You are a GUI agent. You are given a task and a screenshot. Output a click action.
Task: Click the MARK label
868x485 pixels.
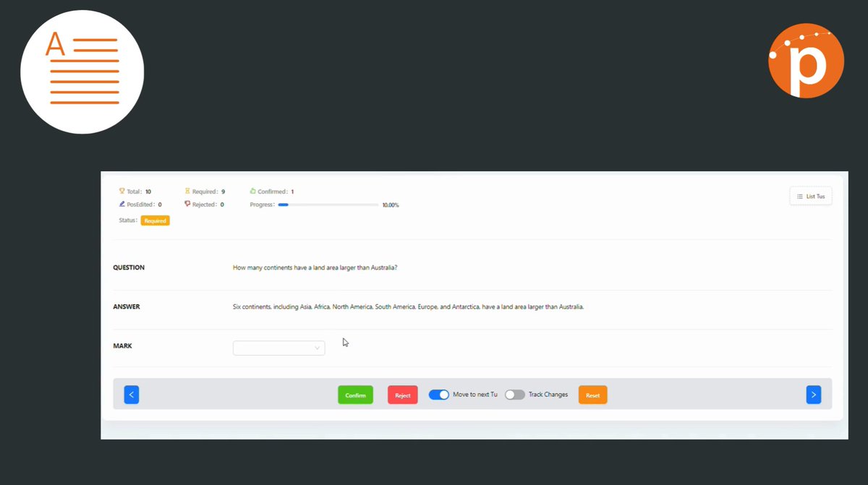pos(122,345)
